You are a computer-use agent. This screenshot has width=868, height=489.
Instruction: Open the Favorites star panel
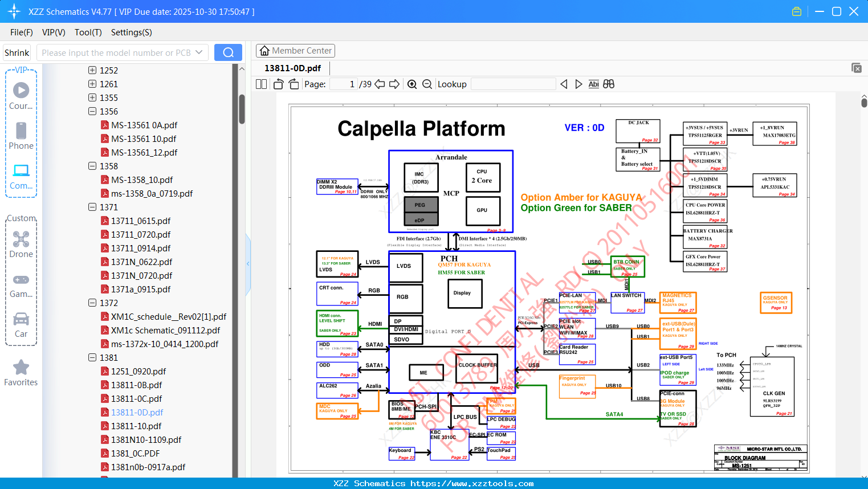[21, 373]
